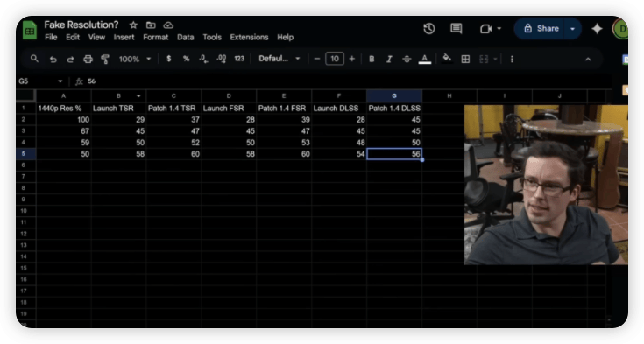Select the cell containing 100
The width and height of the screenshot is (644, 344).
click(64, 119)
